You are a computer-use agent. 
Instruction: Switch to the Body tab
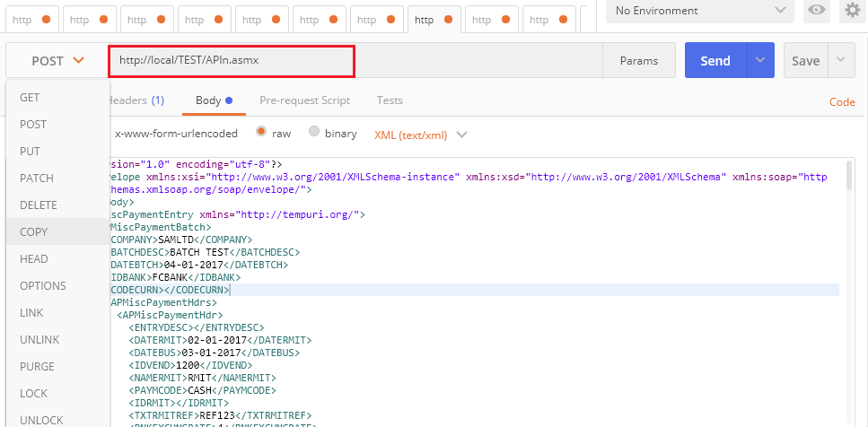pyautogui.click(x=214, y=100)
